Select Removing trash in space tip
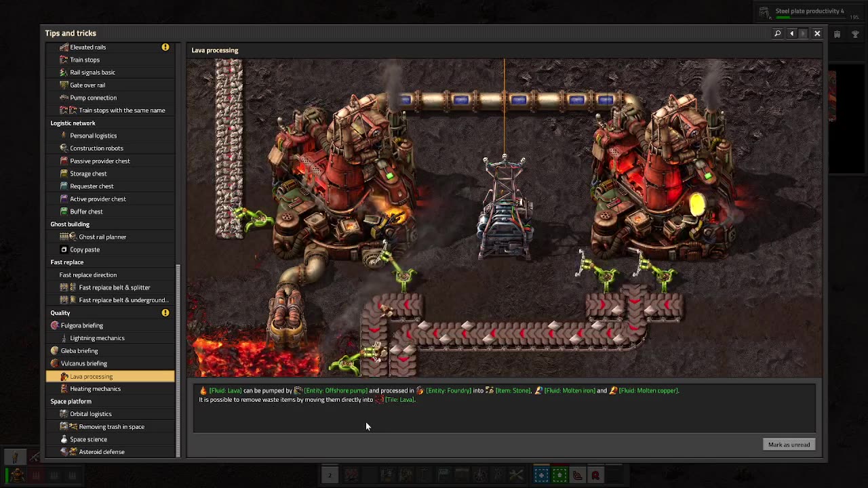 (110, 427)
